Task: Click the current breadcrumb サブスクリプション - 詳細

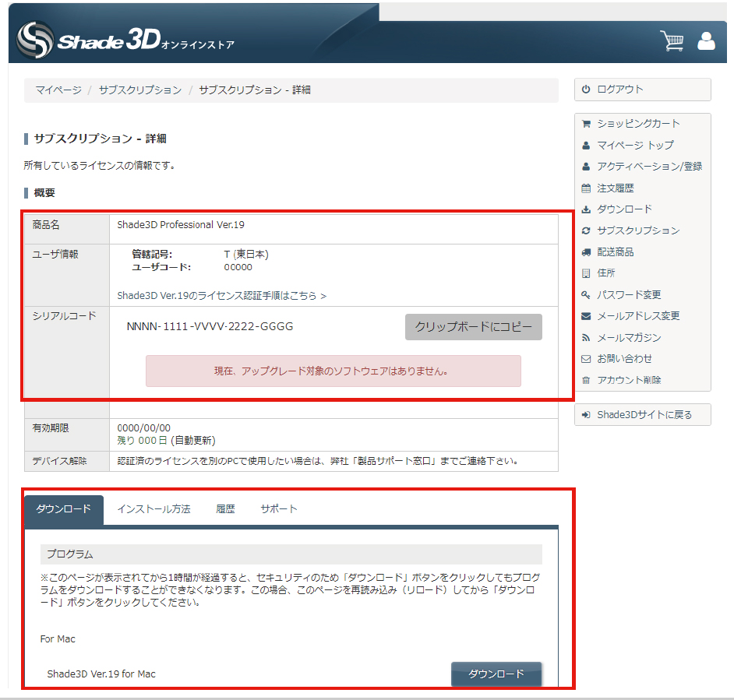Action: 255,90
